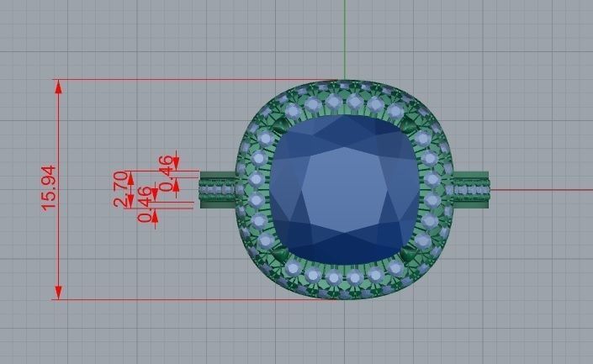Select the 2.70 band width dimension text

pyautogui.click(x=121, y=188)
